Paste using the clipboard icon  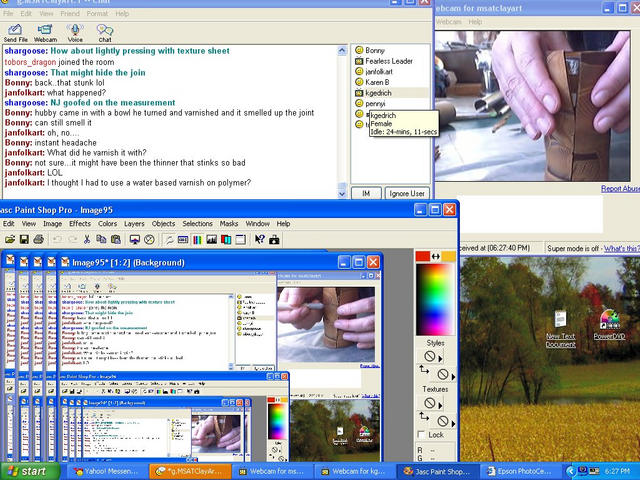point(116,240)
